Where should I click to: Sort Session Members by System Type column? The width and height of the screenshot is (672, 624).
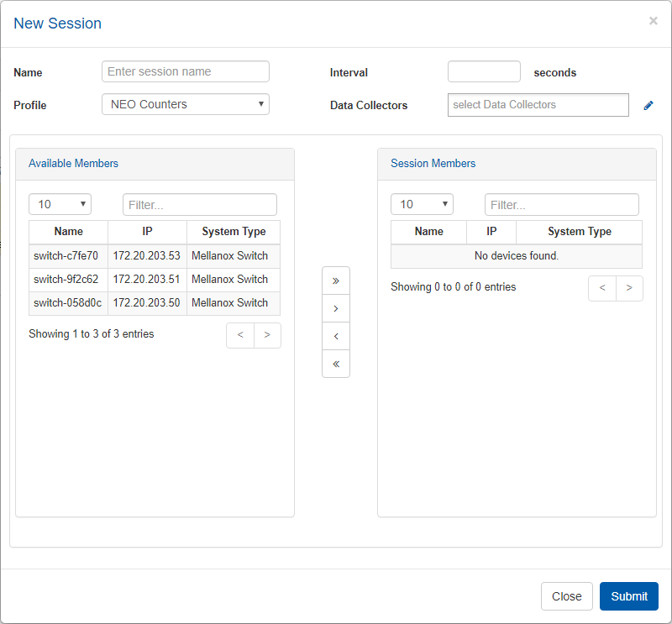tap(579, 232)
